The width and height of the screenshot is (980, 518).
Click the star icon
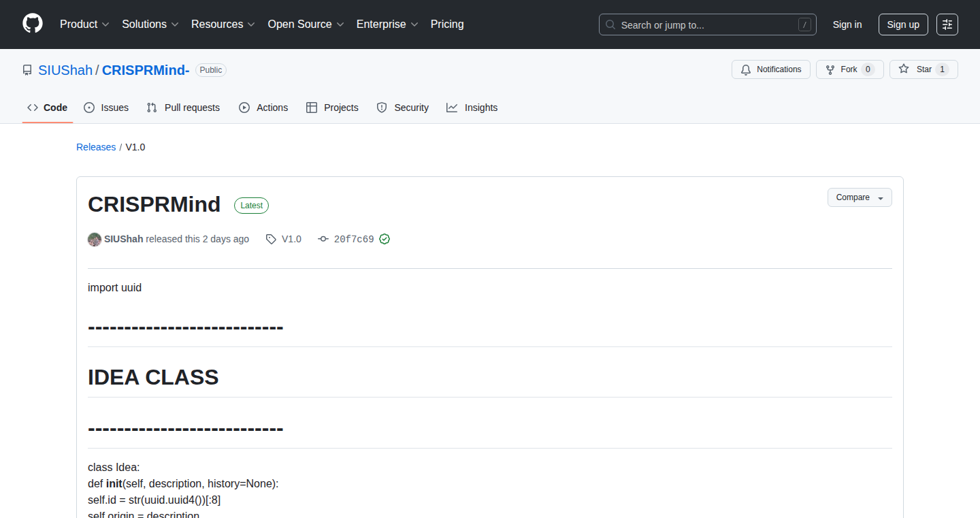[904, 69]
